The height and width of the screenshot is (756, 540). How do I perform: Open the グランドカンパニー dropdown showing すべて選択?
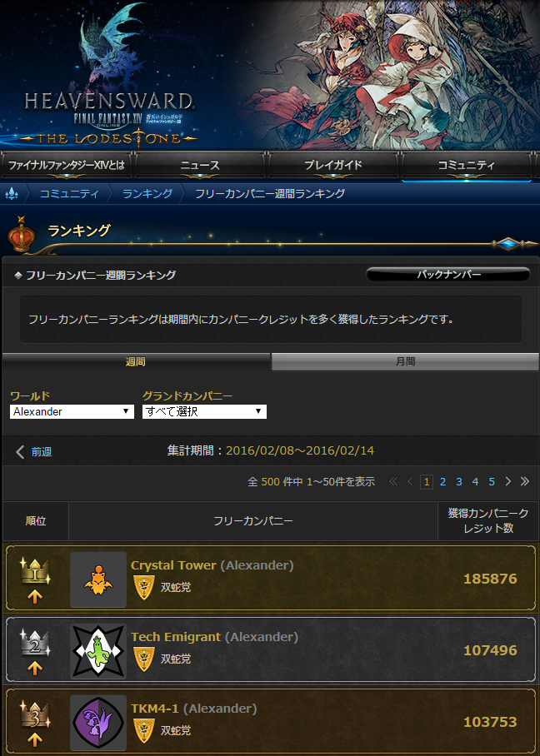[x=204, y=411]
